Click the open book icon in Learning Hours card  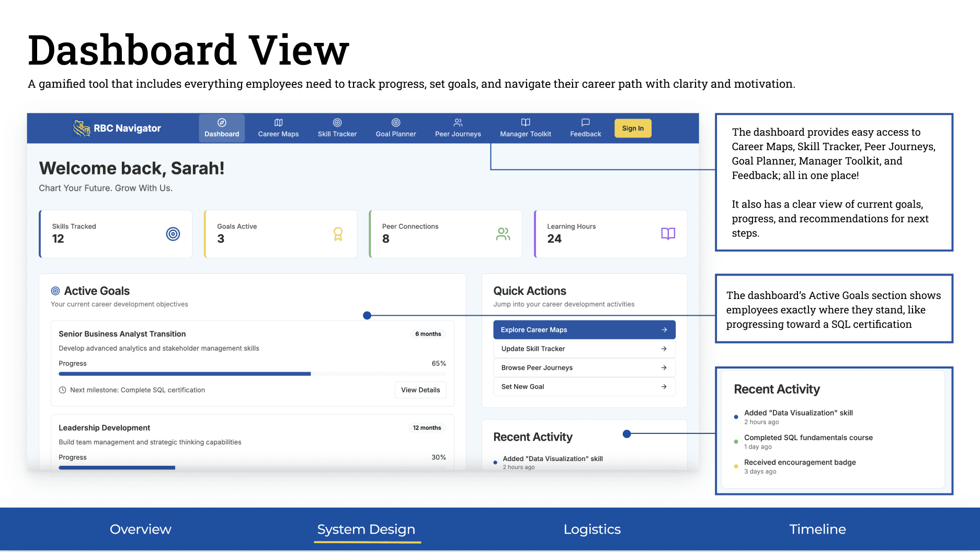coord(668,234)
